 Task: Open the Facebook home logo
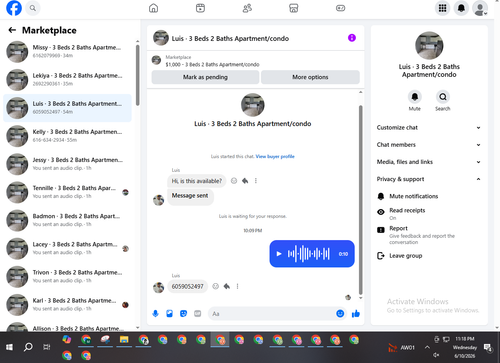[x=14, y=8]
